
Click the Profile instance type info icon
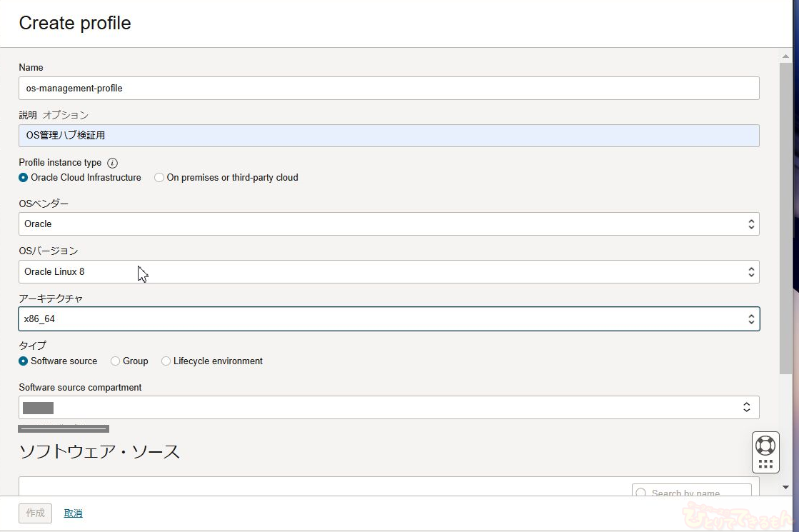tap(113, 163)
